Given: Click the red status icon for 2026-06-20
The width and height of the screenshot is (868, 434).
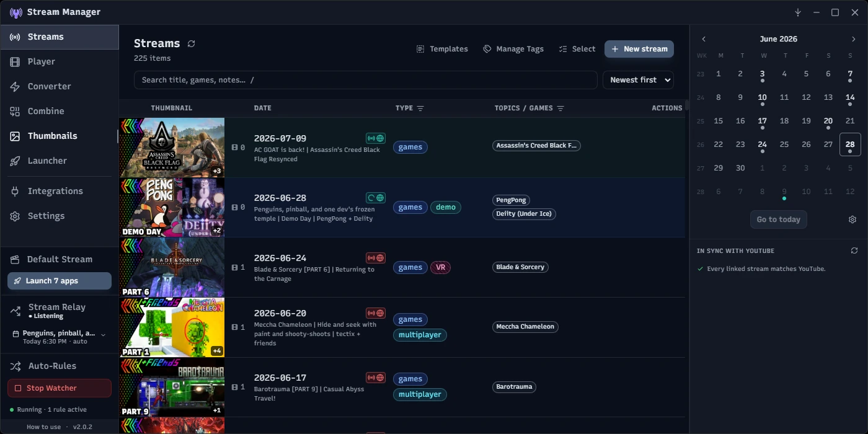Looking at the screenshot, I should point(376,313).
